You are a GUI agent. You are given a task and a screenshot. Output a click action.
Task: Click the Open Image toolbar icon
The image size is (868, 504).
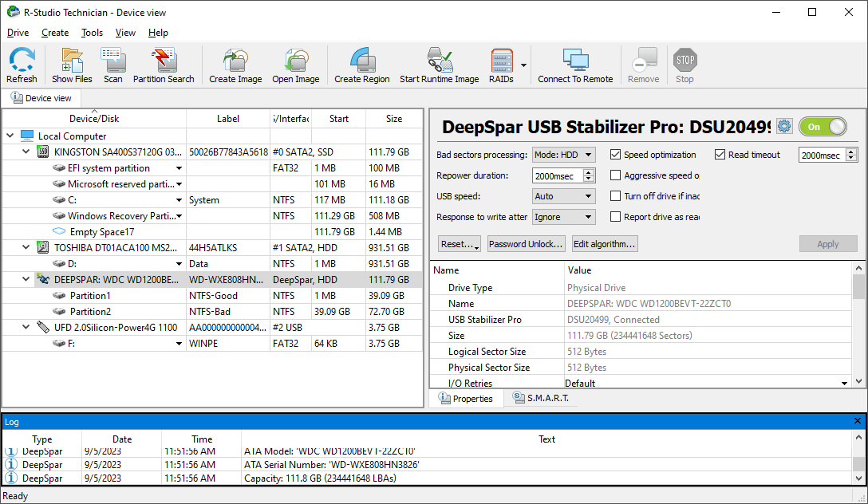[x=296, y=61]
